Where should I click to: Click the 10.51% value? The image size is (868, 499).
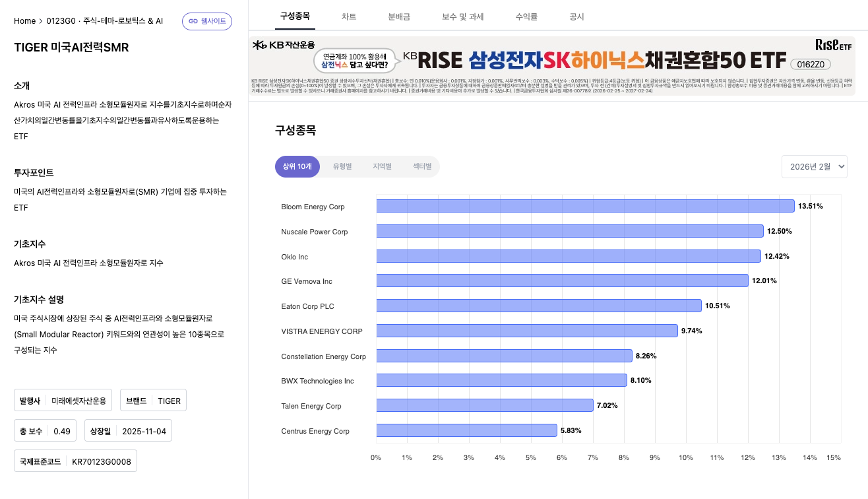[x=718, y=306]
